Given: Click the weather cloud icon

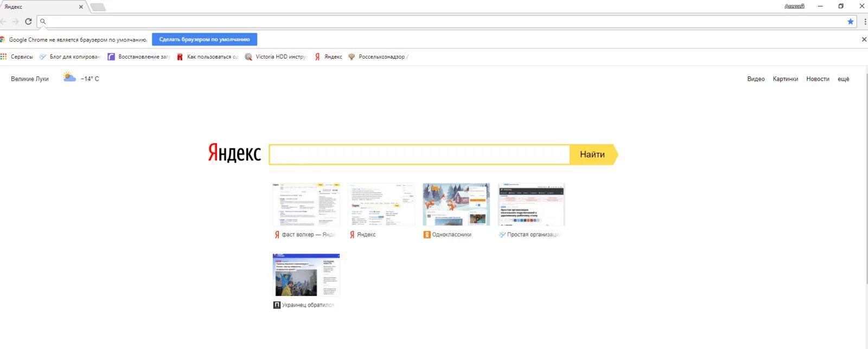Looking at the screenshot, I should click(69, 77).
